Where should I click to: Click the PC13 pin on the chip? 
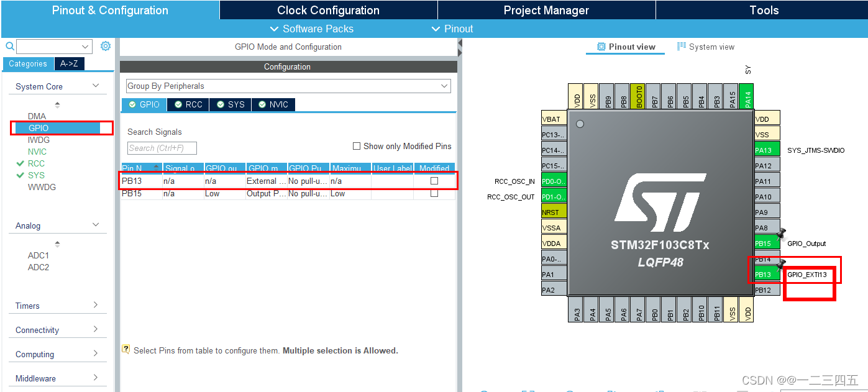tap(554, 134)
